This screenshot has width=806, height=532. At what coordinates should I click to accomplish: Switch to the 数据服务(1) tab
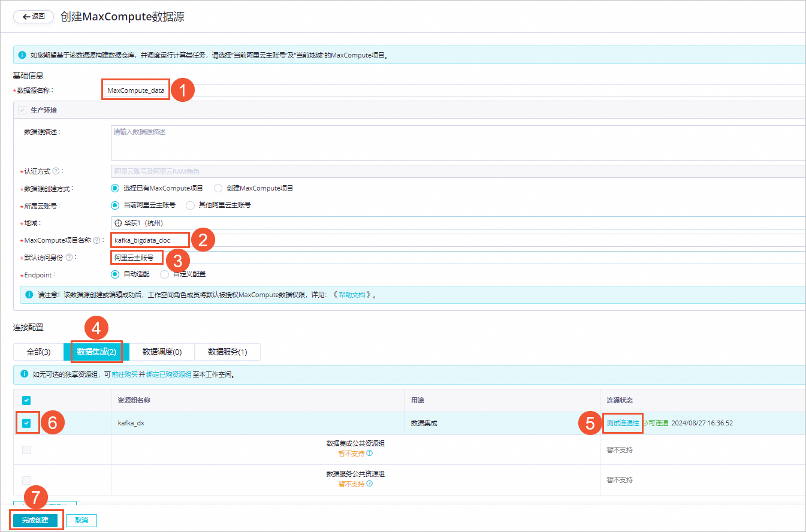pyautogui.click(x=227, y=352)
